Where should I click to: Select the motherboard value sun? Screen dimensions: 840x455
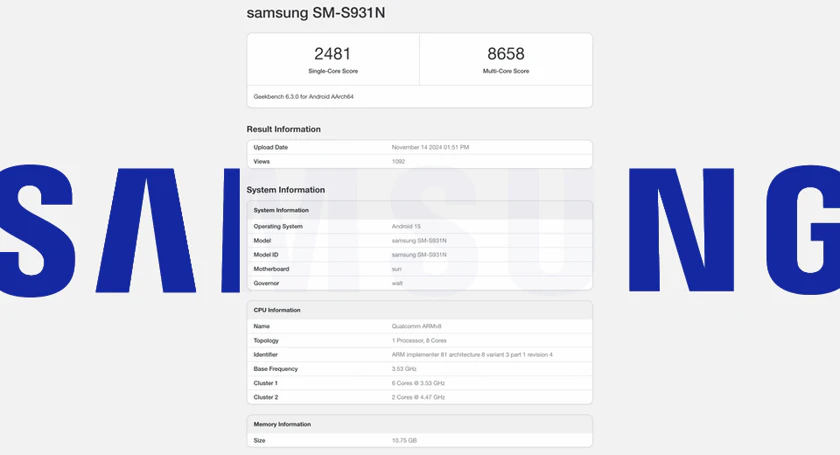pyautogui.click(x=396, y=269)
